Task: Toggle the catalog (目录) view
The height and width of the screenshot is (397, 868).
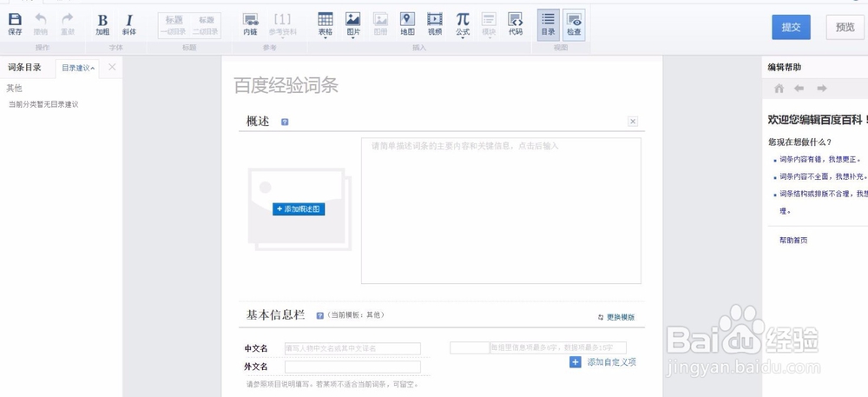Action: [x=548, y=25]
